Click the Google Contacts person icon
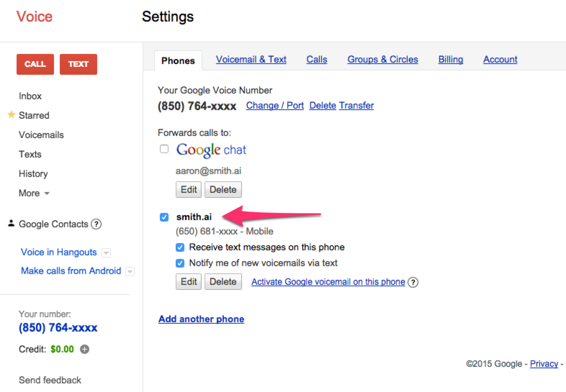Screen dimensions: 566x392 pyautogui.click(x=11, y=223)
